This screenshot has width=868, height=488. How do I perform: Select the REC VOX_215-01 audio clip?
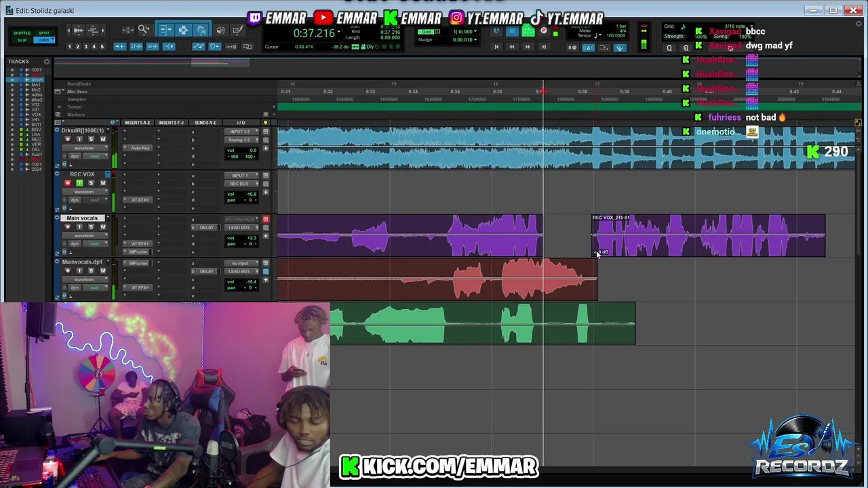coord(709,236)
